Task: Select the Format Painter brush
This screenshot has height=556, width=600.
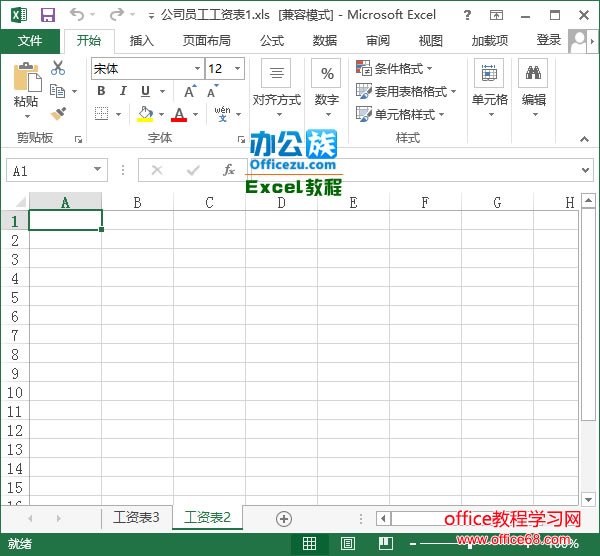Action: tap(58, 114)
